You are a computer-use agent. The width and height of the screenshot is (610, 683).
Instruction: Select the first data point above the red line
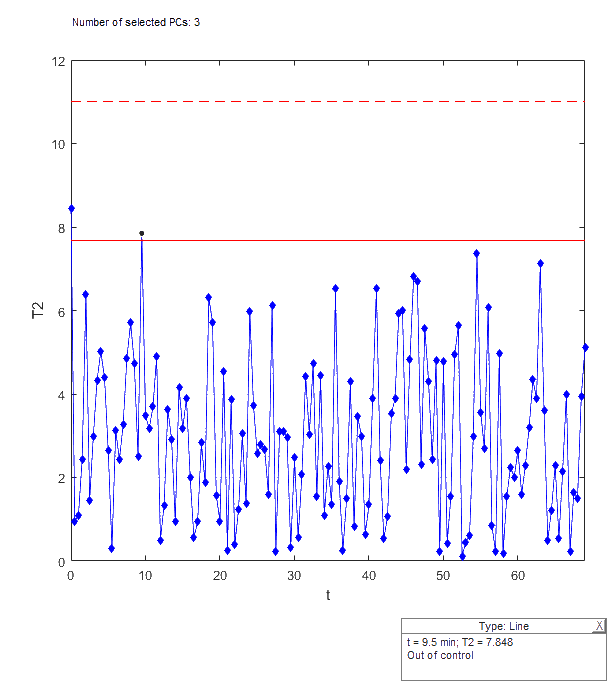click(71, 209)
